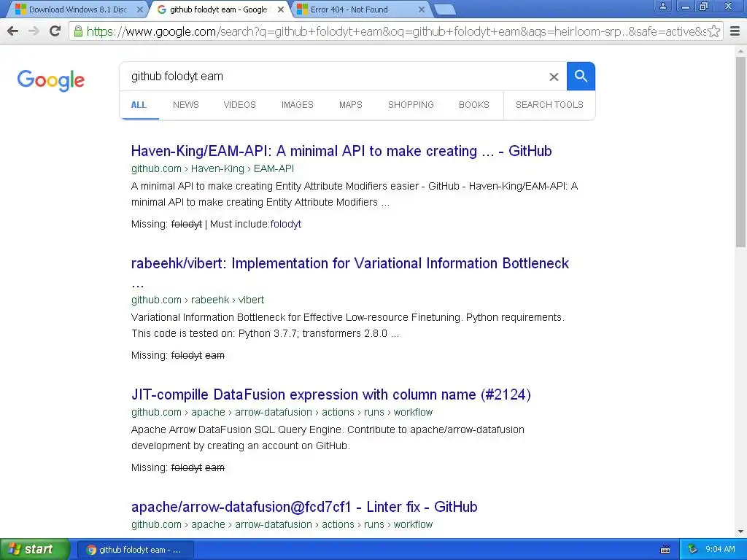
Task: Open the Chrome user profile icon
Action: (x=662, y=6)
